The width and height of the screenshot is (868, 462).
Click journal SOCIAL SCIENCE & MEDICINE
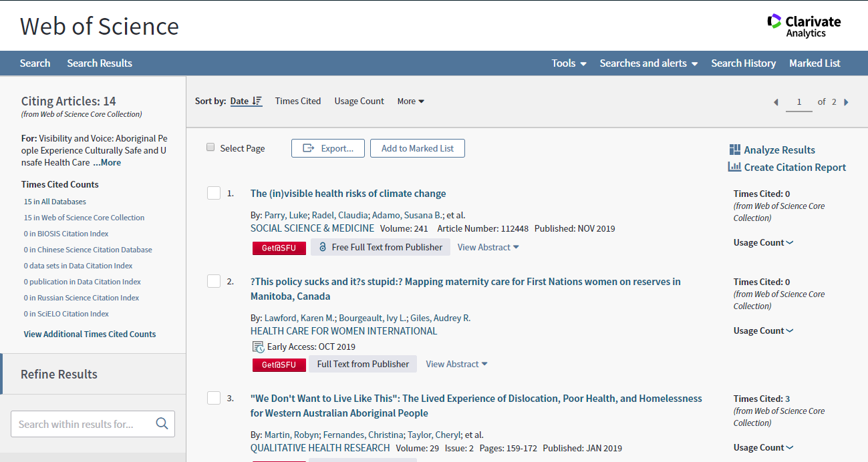click(x=312, y=228)
